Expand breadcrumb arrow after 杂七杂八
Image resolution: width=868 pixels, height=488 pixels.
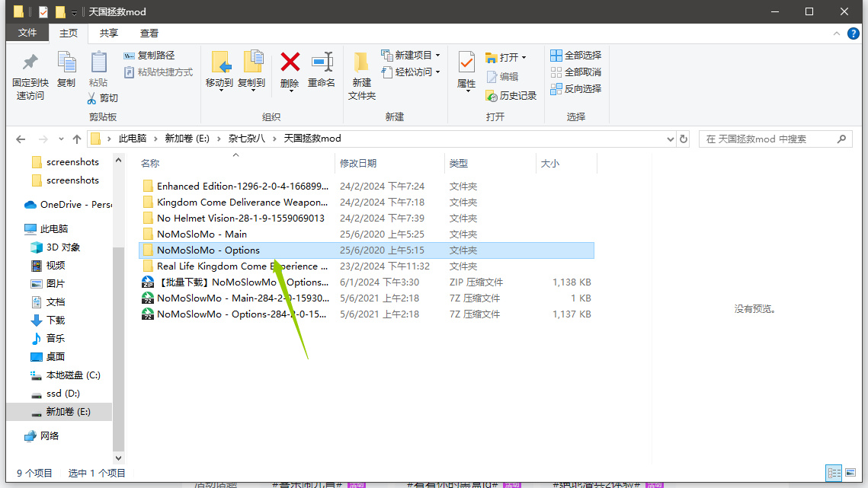pos(274,139)
